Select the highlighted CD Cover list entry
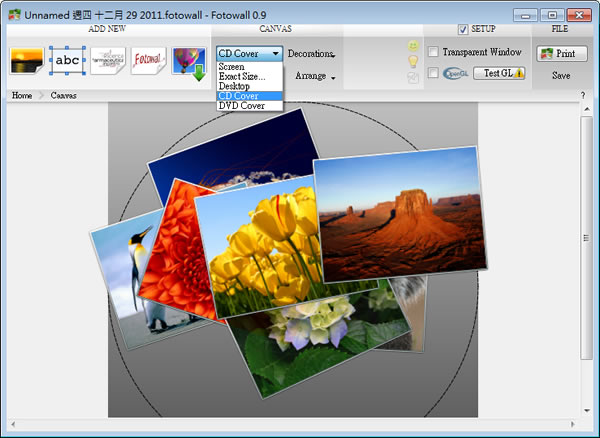The height and width of the screenshot is (438, 600). (x=249, y=96)
